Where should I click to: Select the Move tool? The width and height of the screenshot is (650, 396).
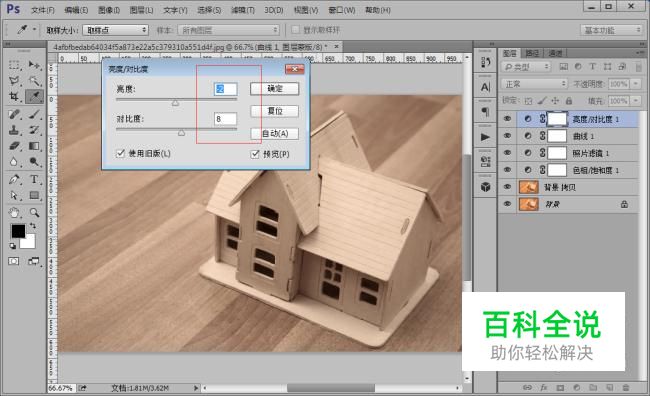click(34, 65)
